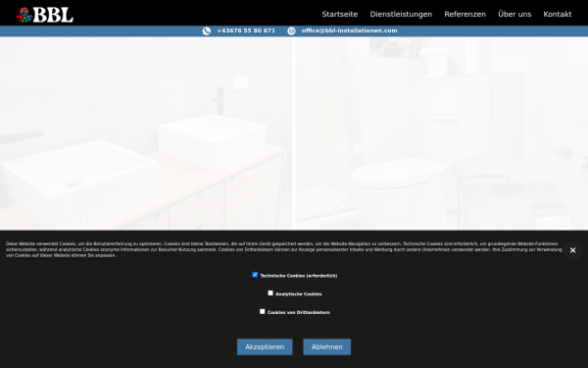This screenshot has height=368, width=588.
Task: Call the phone number +43676 55 80 671
Action: click(x=246, y=30)
